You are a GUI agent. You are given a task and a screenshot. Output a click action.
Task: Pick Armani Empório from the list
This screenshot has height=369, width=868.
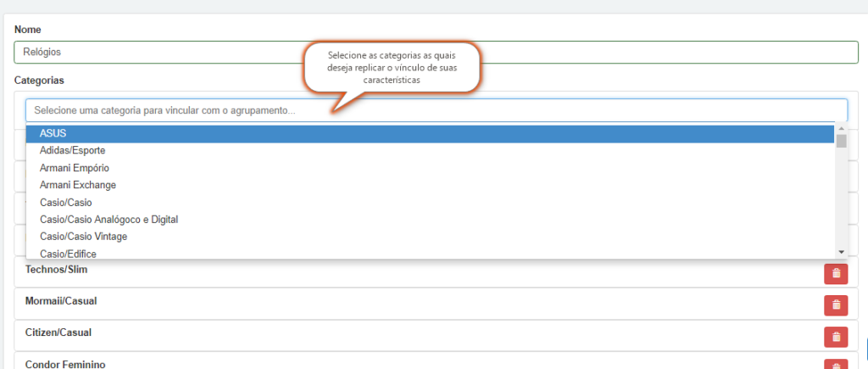pyautogui.click(x=430, y=168)
